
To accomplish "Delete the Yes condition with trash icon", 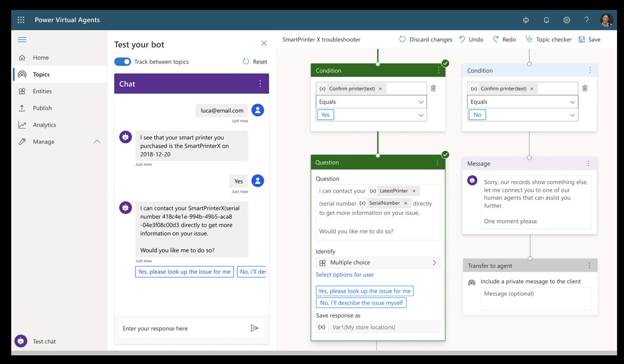I will (433, 88).
